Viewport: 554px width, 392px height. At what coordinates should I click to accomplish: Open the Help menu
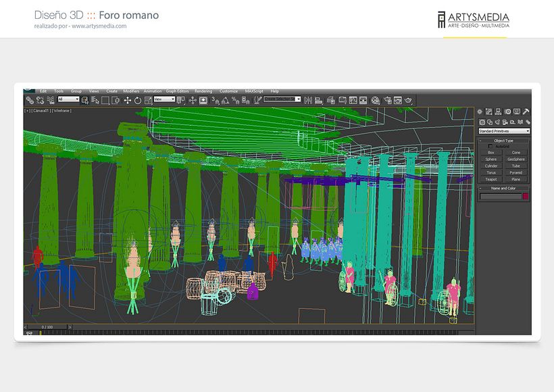[x=274, y=91]
